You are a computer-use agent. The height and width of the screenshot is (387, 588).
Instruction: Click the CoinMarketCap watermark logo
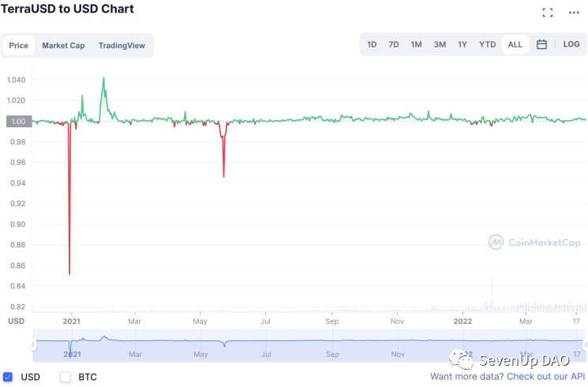point(534,242)
